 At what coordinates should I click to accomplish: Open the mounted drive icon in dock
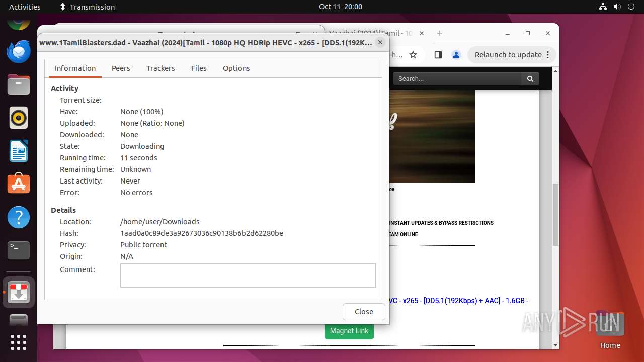point(19,319)
